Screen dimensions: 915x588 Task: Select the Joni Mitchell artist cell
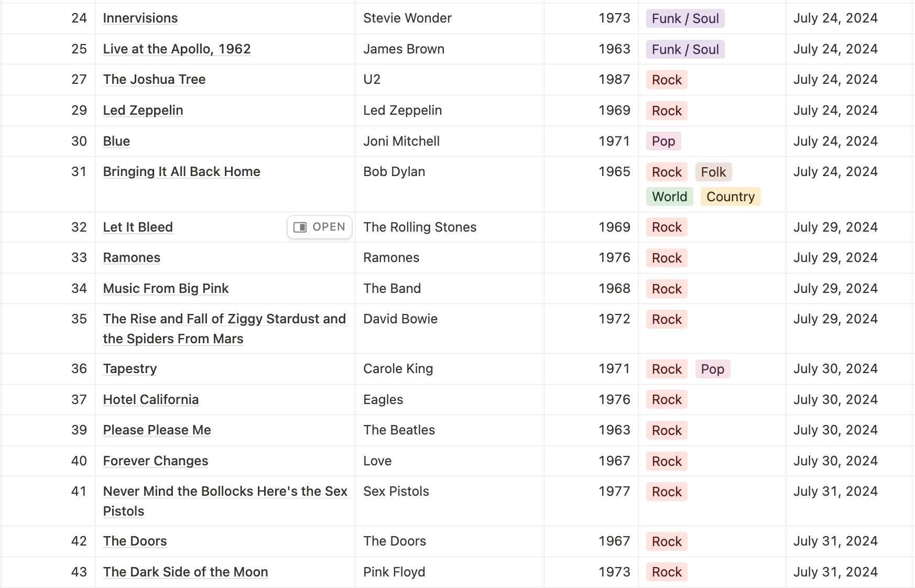450,141
